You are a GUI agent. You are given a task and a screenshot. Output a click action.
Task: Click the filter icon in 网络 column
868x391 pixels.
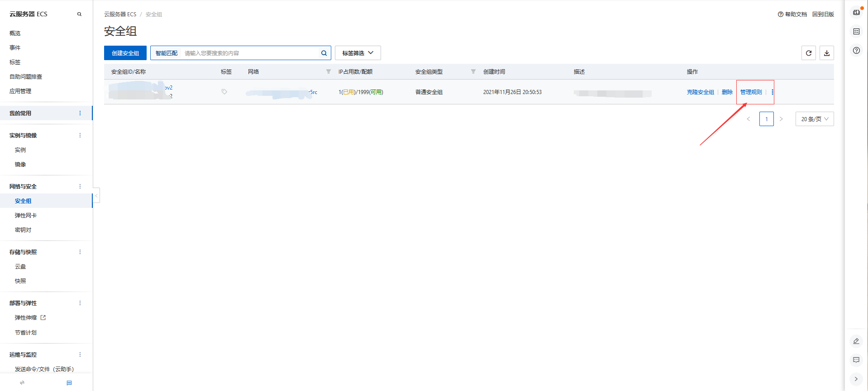pyautogui.click(x=329, y=71)
